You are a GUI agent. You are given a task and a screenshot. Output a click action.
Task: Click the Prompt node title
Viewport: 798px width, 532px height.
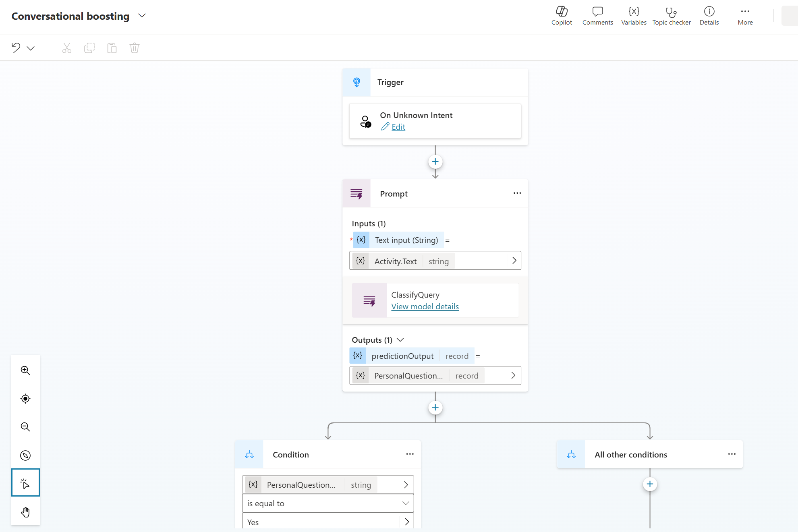(x=394, y=194)
